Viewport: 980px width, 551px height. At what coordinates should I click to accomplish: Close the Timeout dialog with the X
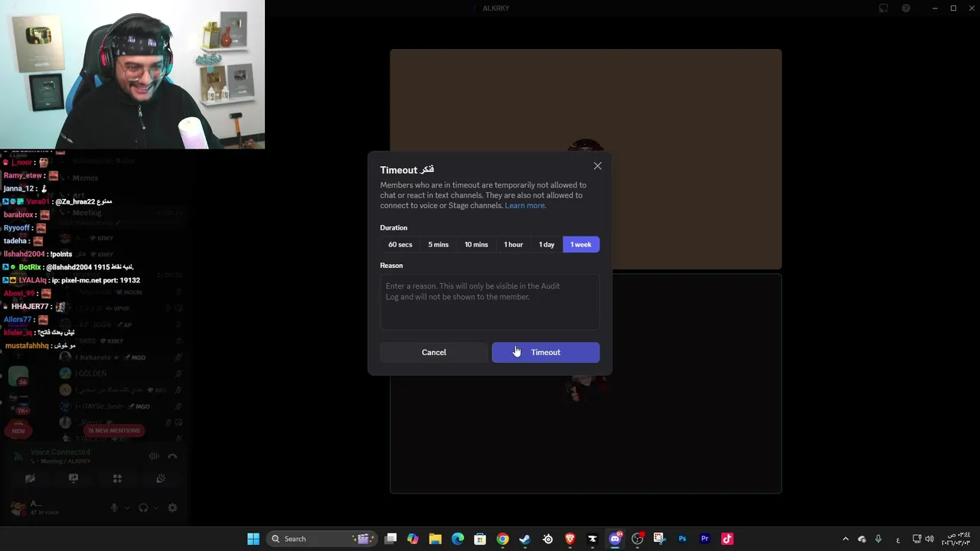597,166
